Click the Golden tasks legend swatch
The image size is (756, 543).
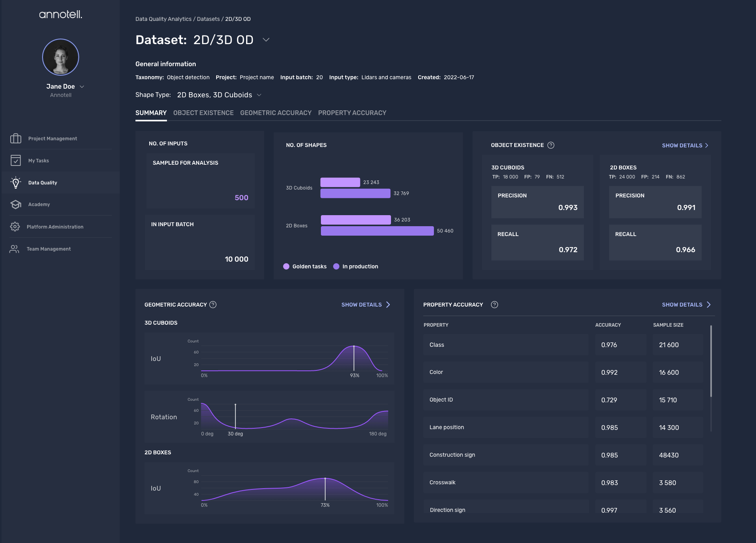[286, 266]
